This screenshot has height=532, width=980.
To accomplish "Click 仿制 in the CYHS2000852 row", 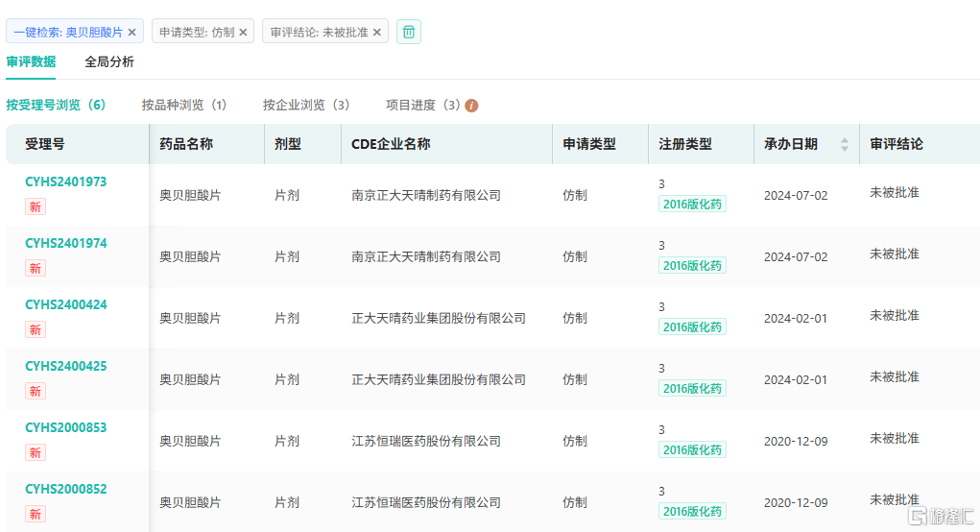I will [575, 502].
